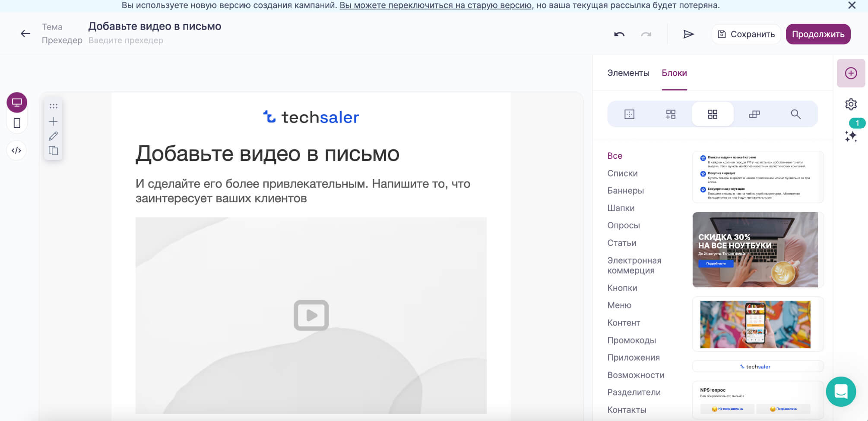Switch to mobile preview mode
Viewport: 868px width, 421px height.
pos(16,123)
